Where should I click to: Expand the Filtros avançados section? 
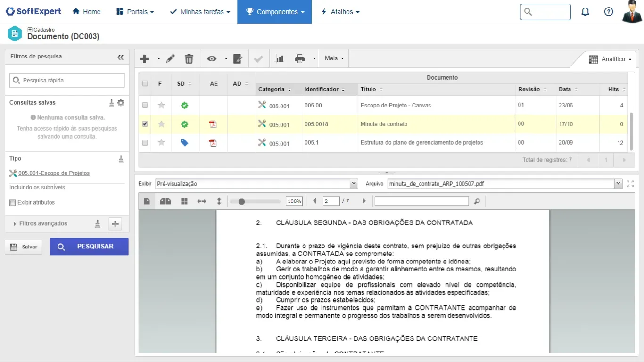tap(42, 224)
